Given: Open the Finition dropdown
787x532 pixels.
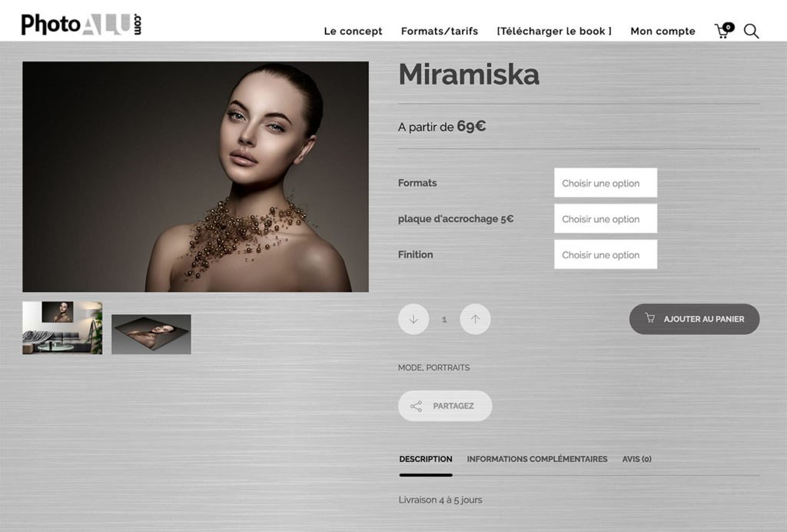Looking at the screenshot, I should pos(606,254).
